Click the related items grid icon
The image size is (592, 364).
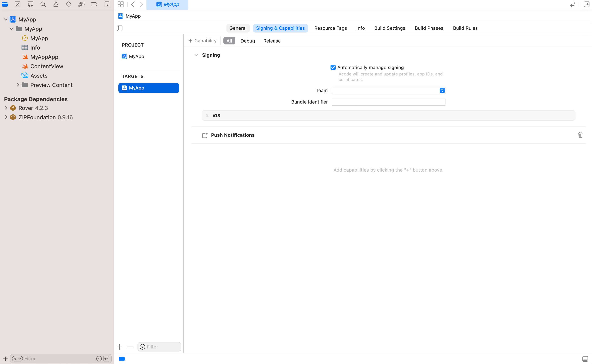[x=121, y=4]
